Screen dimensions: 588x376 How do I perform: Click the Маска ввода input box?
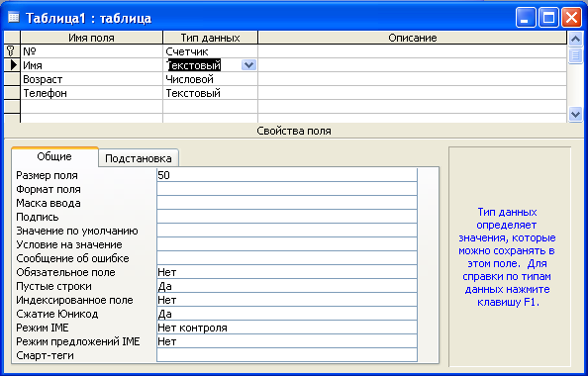pyautogui.click(x=287, y=203)
